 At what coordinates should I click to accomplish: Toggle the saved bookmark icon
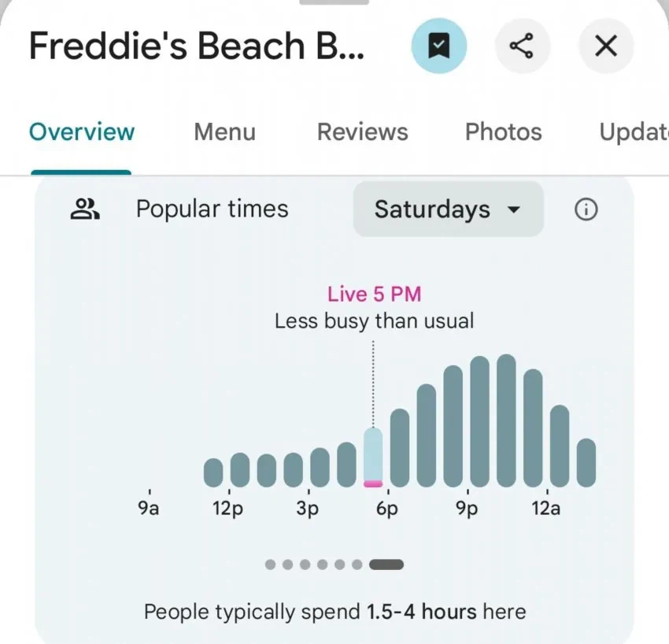point(438,46)
